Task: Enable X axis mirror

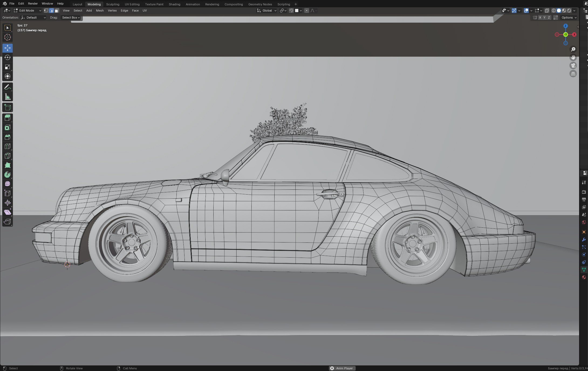Action: (x=540, y=17)
